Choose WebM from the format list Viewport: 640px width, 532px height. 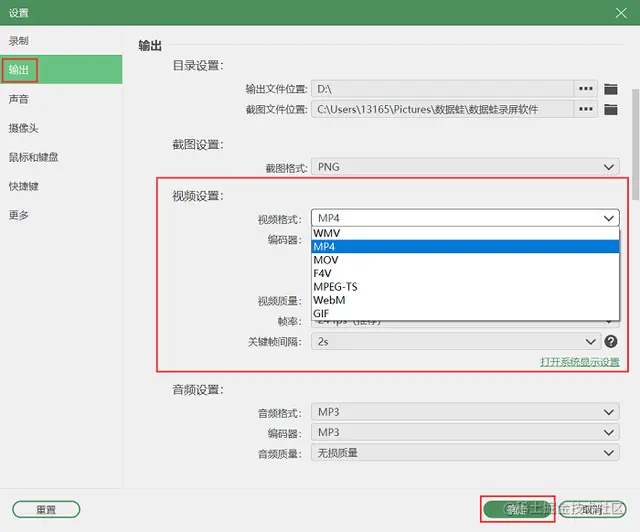pyautogui.click(x=465, y=300)
